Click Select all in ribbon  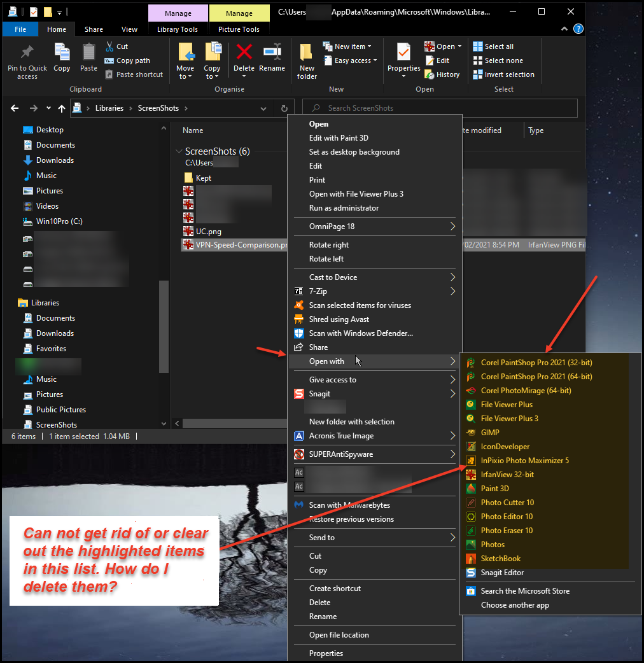pyautogui.click(x=493, y=46)
